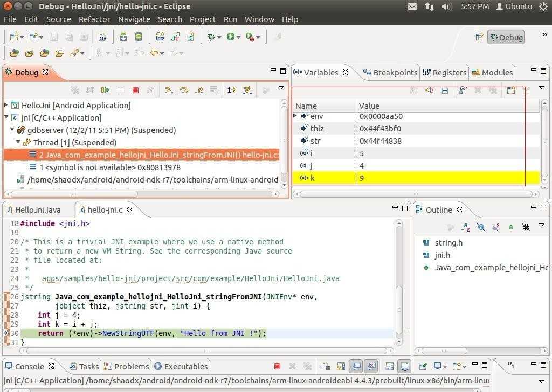This screenshot has width=552, height=392.
Task: Click the Run External Tools icon
Action: tap(250, 37)
